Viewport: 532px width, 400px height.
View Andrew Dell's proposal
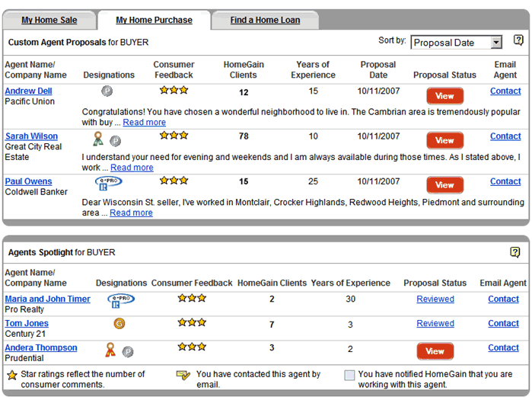point(444,96)
